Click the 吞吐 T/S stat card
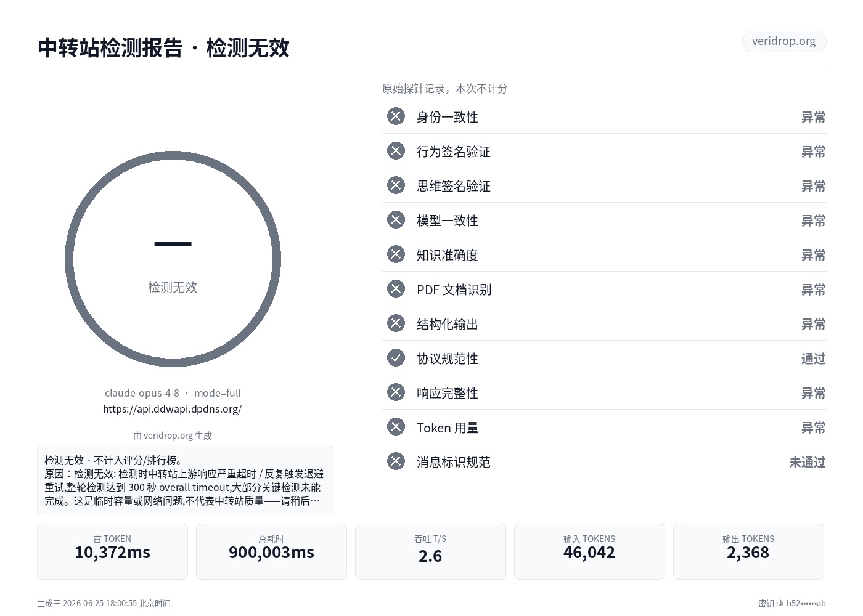Screen dimensions: 863x616 (430, 551)
